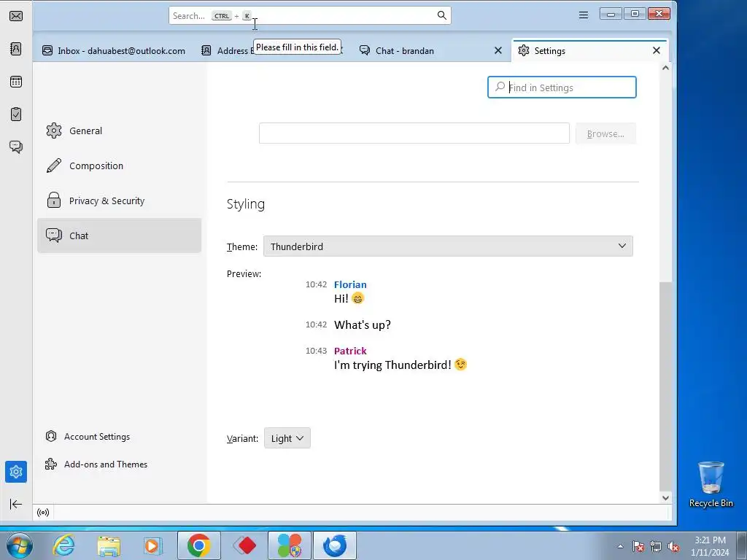The height and width of the screenshot is (560, 747).
Task: Open the Recycle Bin desktop icon
Action: [x=711, y=484]
